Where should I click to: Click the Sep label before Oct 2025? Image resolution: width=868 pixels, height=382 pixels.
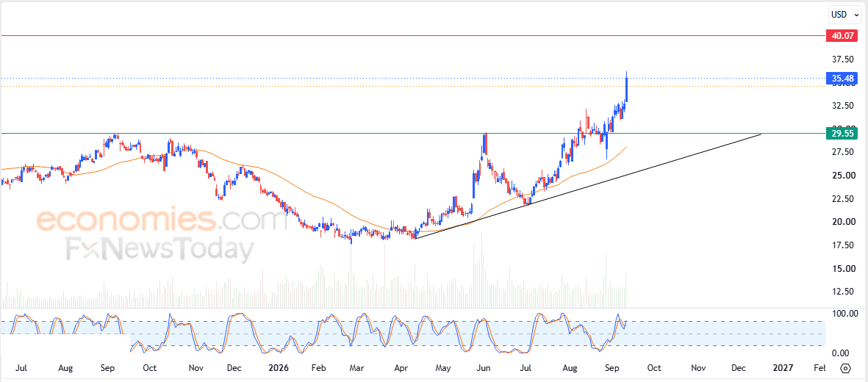coord(108,367)
